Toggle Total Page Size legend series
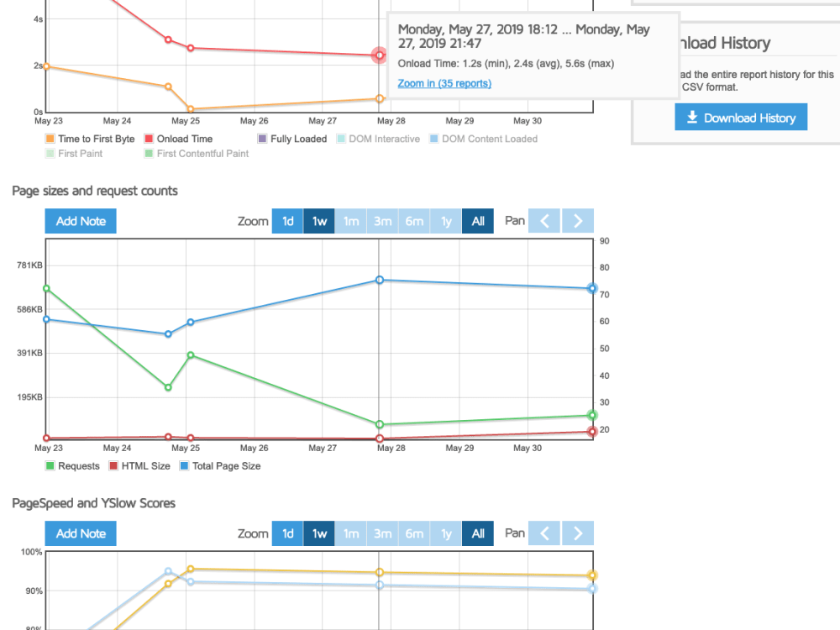The width and height of the screenshot is (840, 630). (220, 466)
